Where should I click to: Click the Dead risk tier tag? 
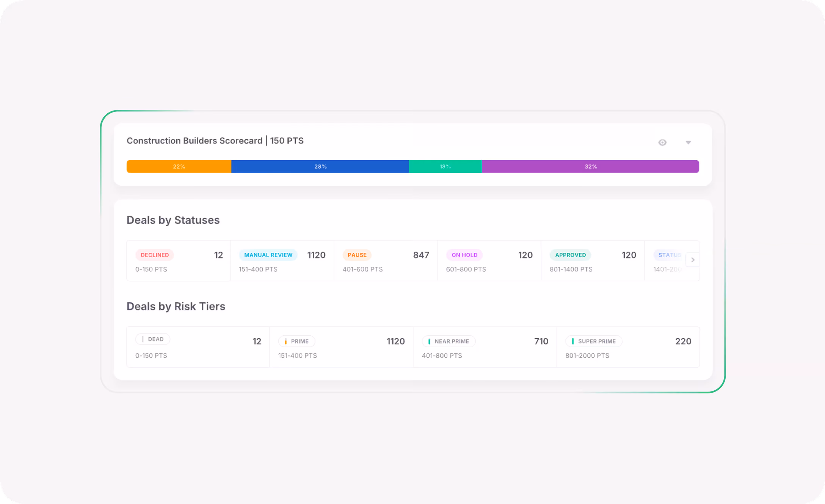click(152, 339)
